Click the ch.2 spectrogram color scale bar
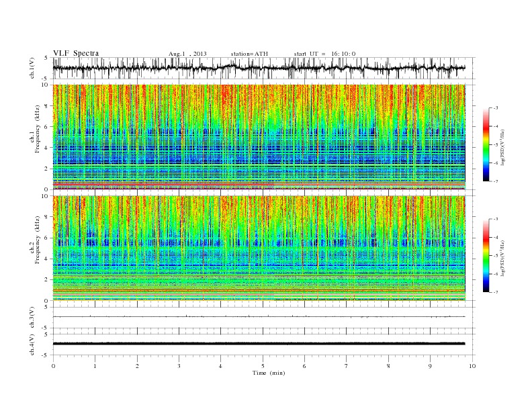The height and width of the screenshot is (411, 532). (x=486, y=256)
